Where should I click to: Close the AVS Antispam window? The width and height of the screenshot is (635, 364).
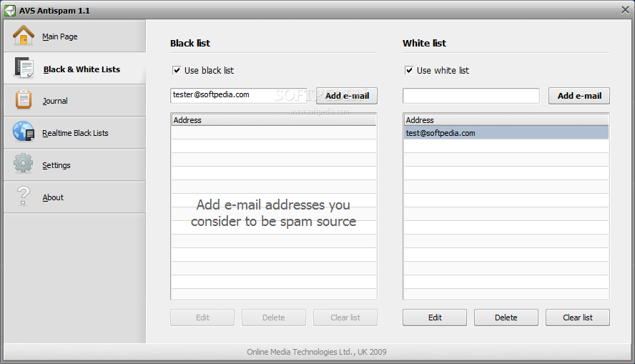point(625,10)
